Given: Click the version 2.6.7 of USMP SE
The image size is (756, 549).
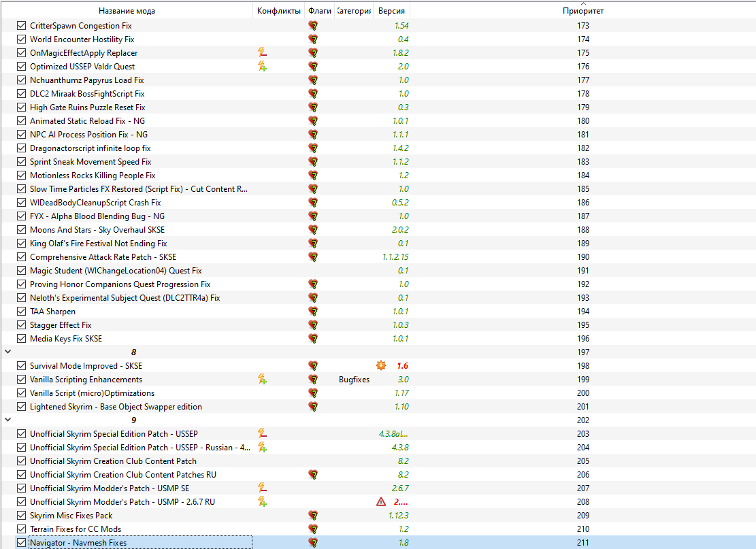Looking at the screenshot, I should [400, 488].
